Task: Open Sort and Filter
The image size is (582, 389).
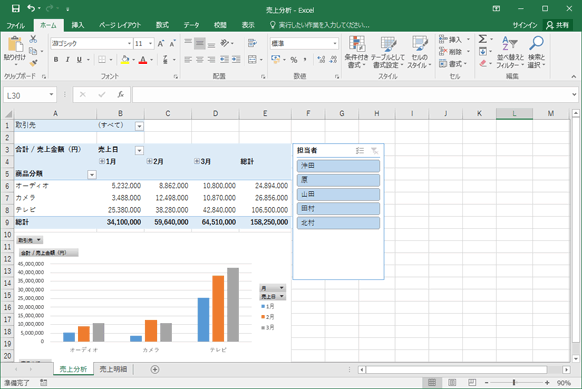Action: coord(510,52)
